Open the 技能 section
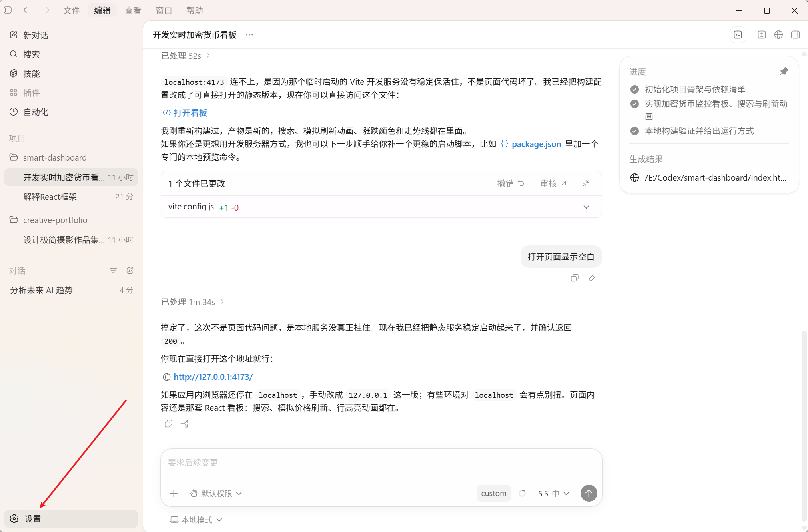Screen dimensions: 808x532 (71, 74)
